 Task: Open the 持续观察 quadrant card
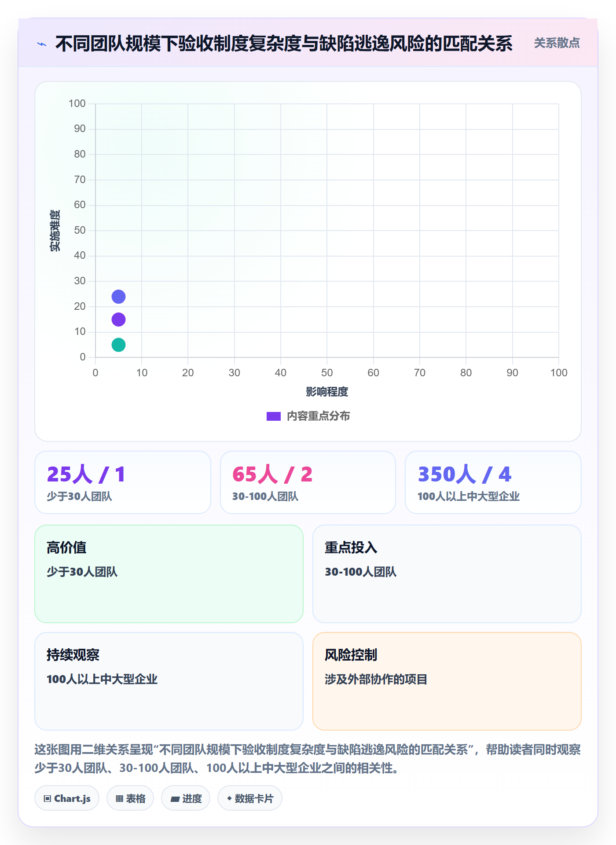(169, 681)
